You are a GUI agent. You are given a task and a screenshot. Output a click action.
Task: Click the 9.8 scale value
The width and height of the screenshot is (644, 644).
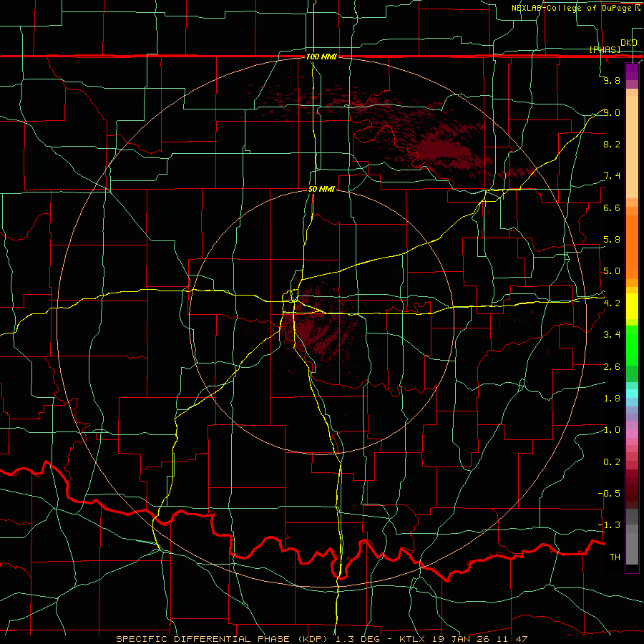[x=612, y=80]
